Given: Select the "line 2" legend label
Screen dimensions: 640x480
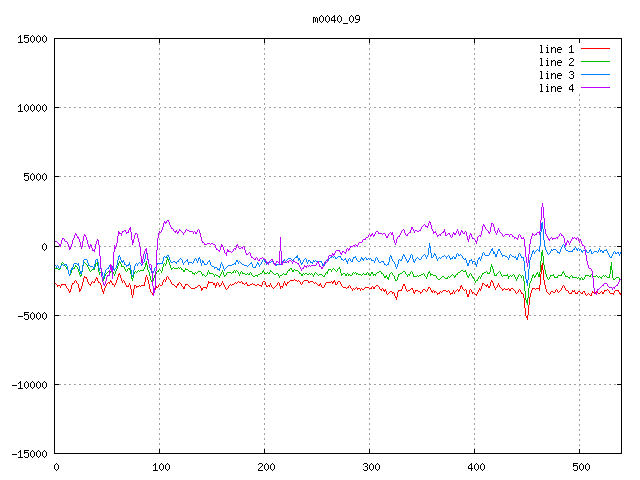Looking at the screenshot, I should point(557,62).
